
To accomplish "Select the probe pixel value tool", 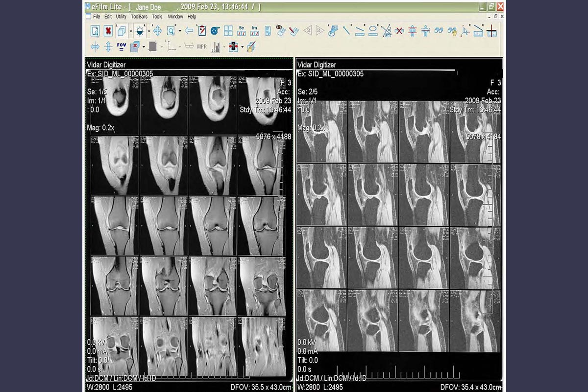I will point(333,31).
